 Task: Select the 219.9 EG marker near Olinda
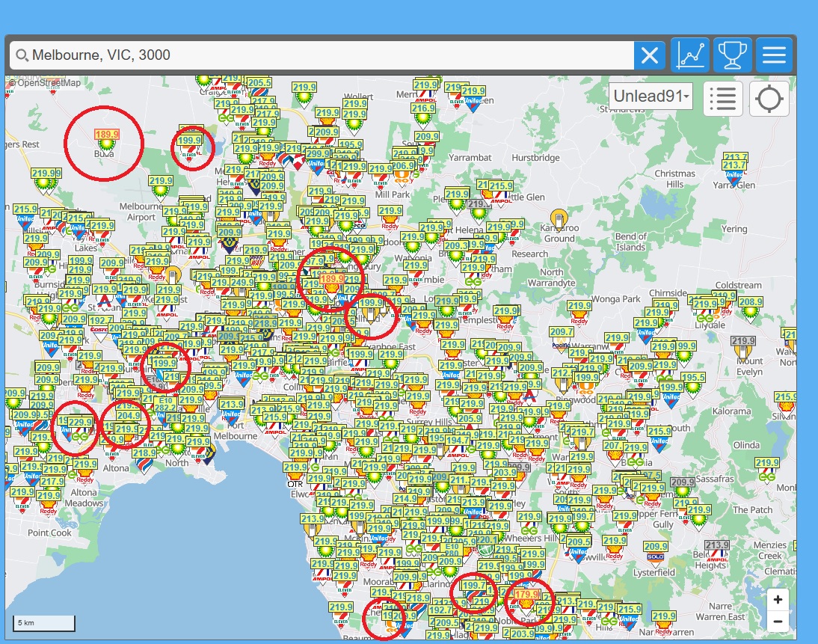click(767, 469)
